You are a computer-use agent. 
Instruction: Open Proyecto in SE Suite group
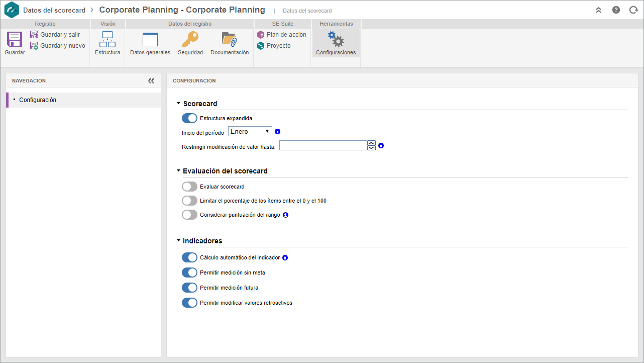pyautogui.click(x=274, y=46)
